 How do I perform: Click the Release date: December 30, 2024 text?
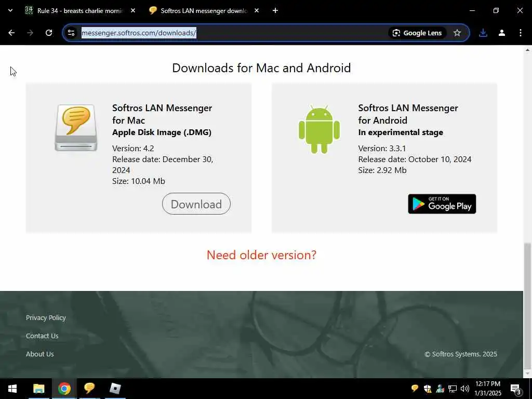163,165
